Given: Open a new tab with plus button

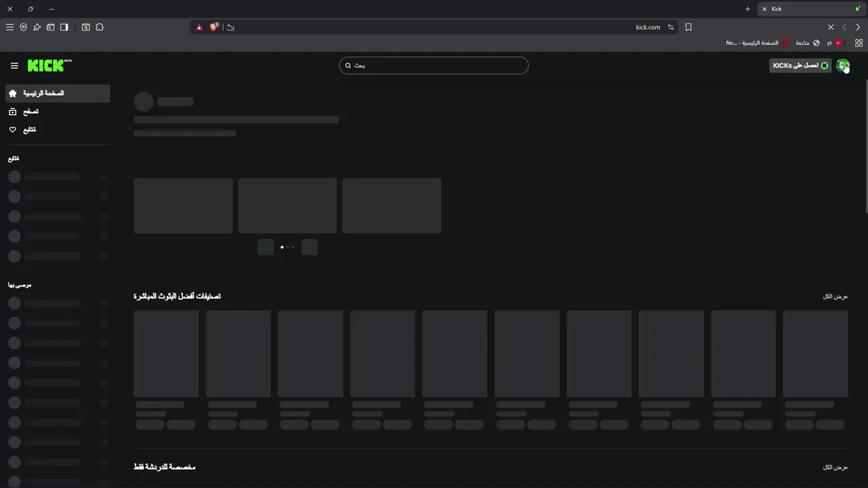Looking at the screenshot, I should pos(747,9).
